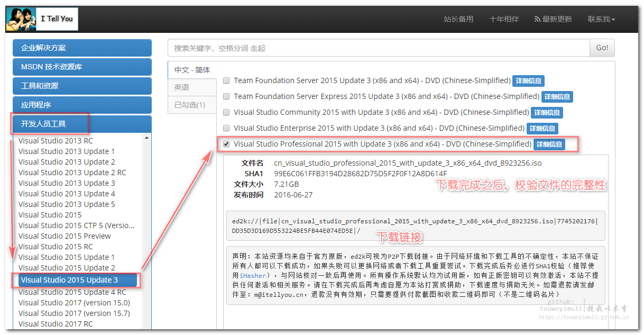Screen dimensions: 644x335
Task: Focus the keyword search input field
Action: tap(379, 48)
